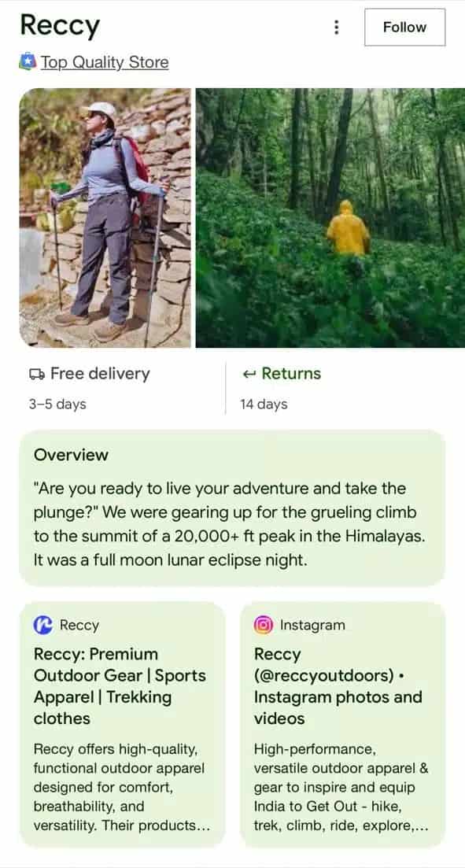The width and height of the screenshot is (465, 868).
Task: Click the Reccy store title heading
Action: tap(60, 25)
